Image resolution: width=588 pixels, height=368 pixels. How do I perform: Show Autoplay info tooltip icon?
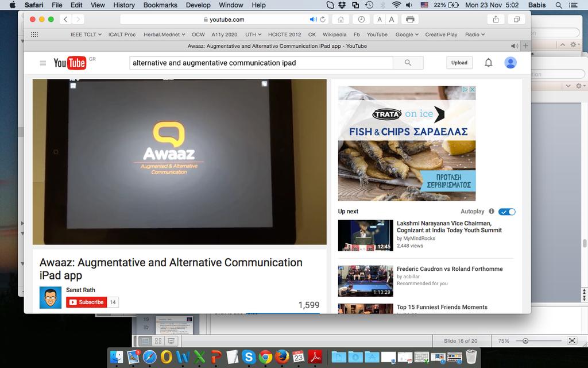(492, 212)
